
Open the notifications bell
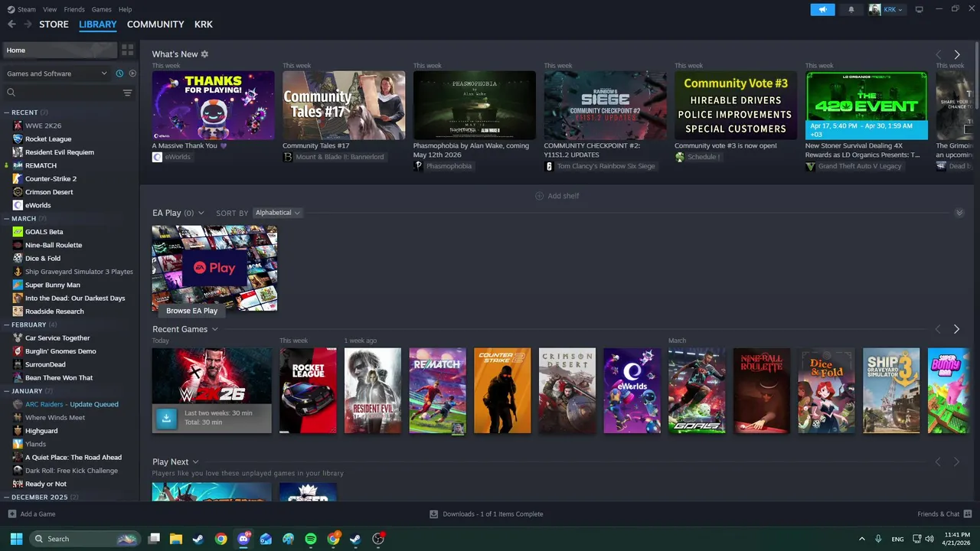(851, 9)
